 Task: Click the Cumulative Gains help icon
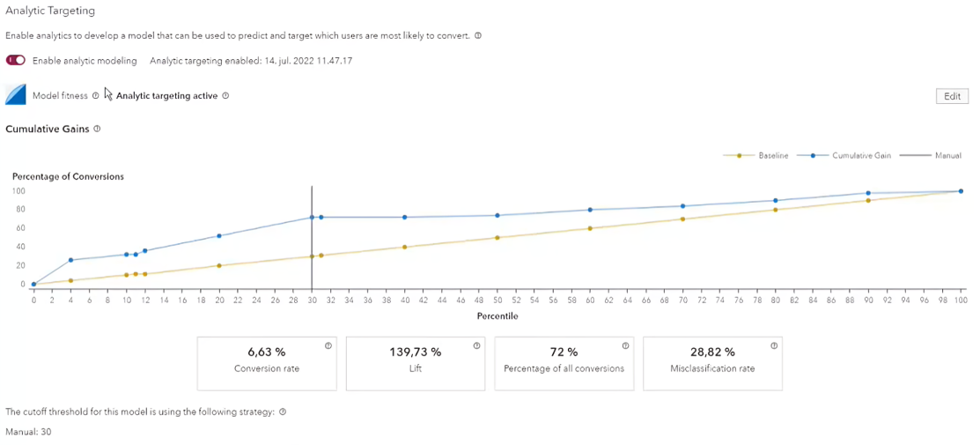(x=97, y=129)
